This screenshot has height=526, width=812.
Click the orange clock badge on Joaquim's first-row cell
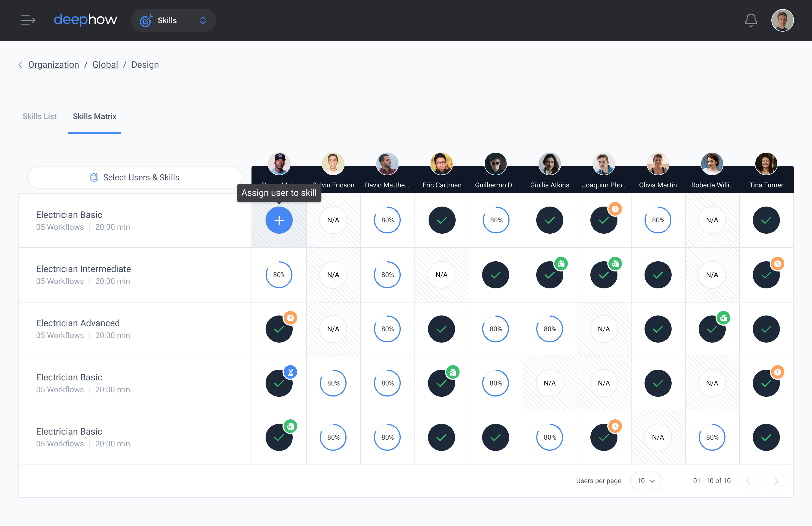pyautogui.click(x=615, y=209)
